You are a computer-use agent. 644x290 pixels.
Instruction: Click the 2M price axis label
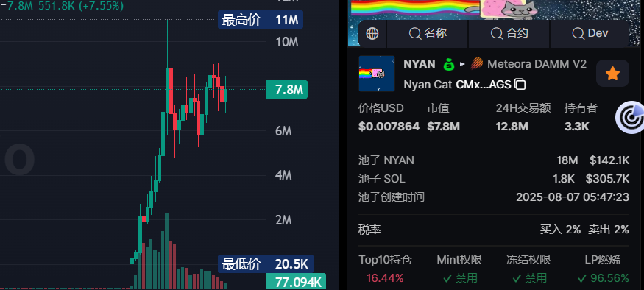pos(283,220)
